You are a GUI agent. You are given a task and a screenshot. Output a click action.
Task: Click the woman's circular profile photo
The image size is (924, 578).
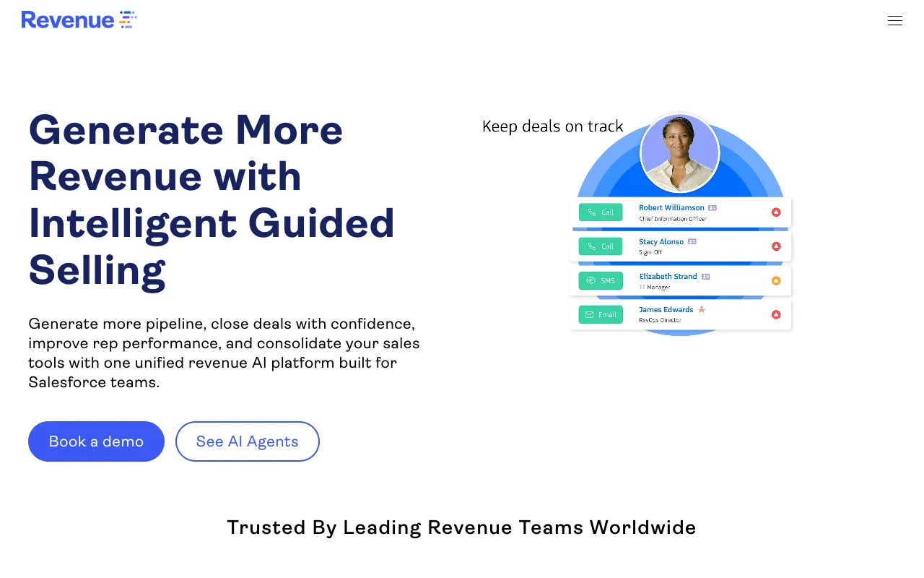click(679, 152)
